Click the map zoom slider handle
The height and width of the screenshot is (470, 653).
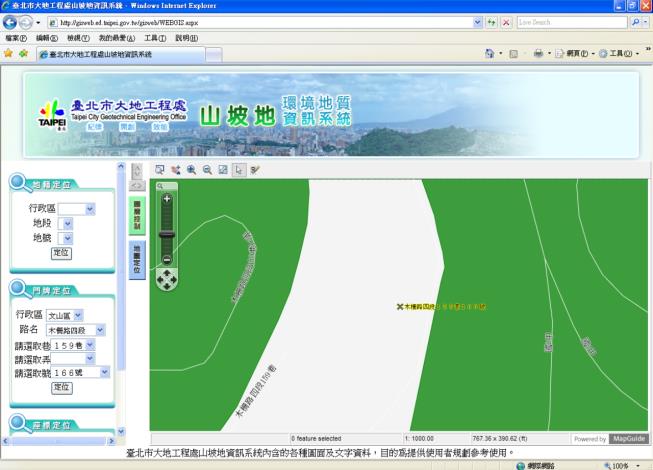[167, 233]
